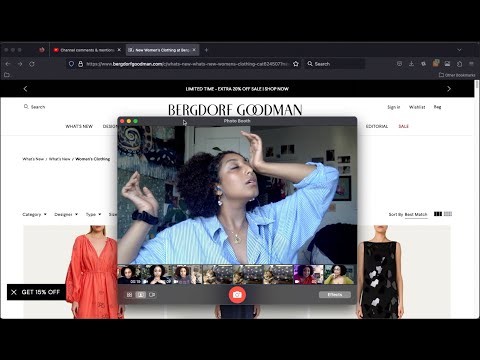The height and width of the screenshot is (360, 480).
Task: Click the Bergdorf Goodman site search
Action: (x=34, y=107)
